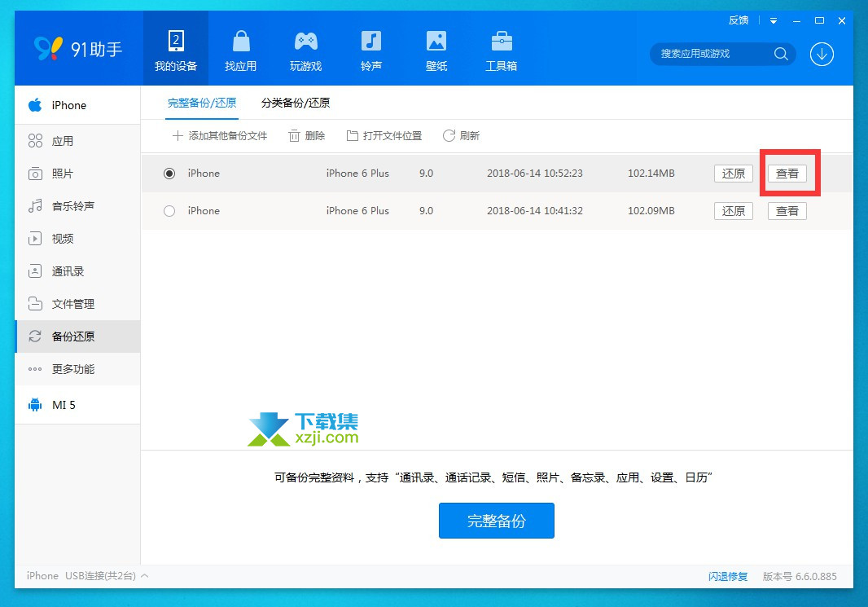Click the search magnifier icon

pyautogui.click(x=781, y=54)
